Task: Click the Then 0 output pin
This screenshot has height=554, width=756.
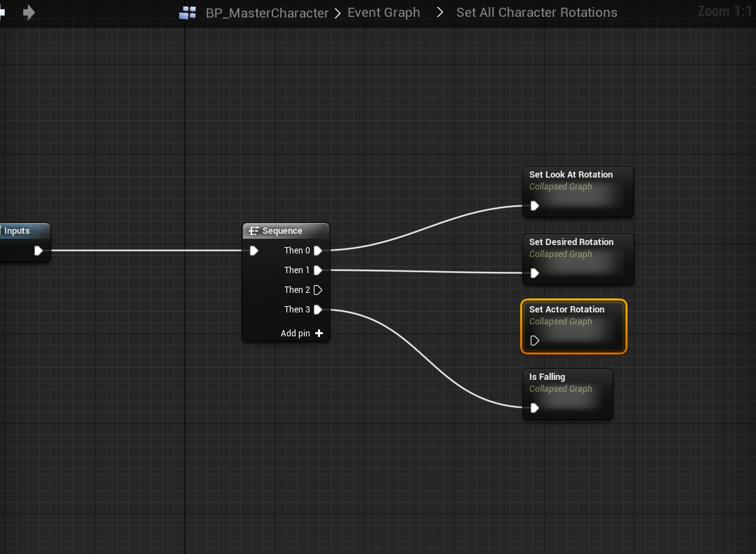Action: coord(318,251)
